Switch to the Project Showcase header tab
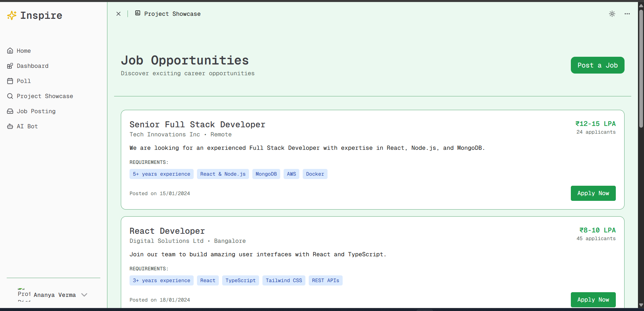This screenshot has width=644, height=311. pyautogui.click(x=172, y=14)
